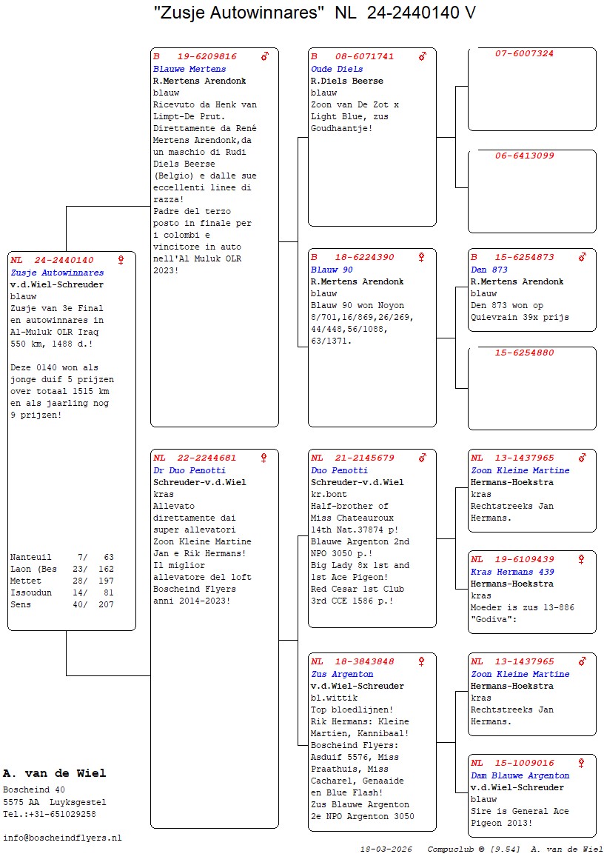
Task: Click the info@boscheindflyers.nl email address
Action: pos(62,838)
